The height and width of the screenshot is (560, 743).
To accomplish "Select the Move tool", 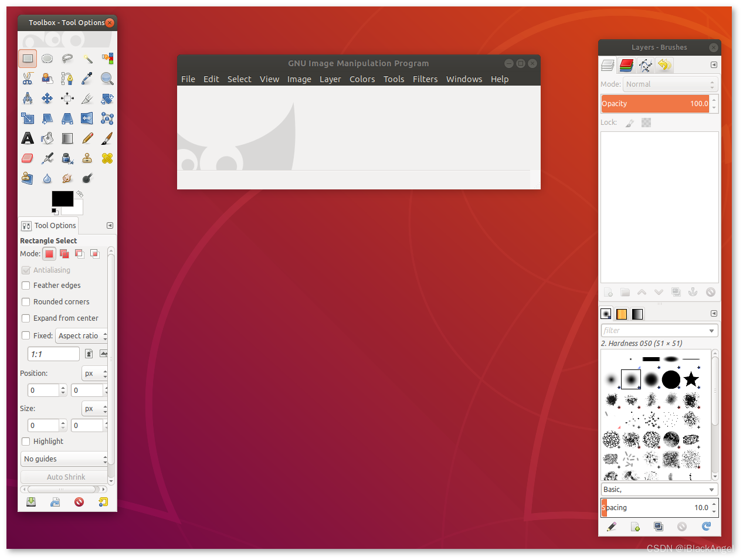I will point(48,99).
